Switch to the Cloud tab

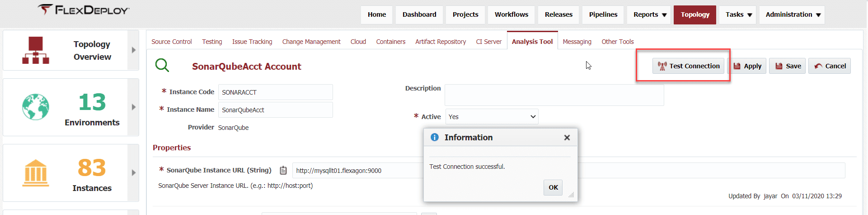point(358,42)
